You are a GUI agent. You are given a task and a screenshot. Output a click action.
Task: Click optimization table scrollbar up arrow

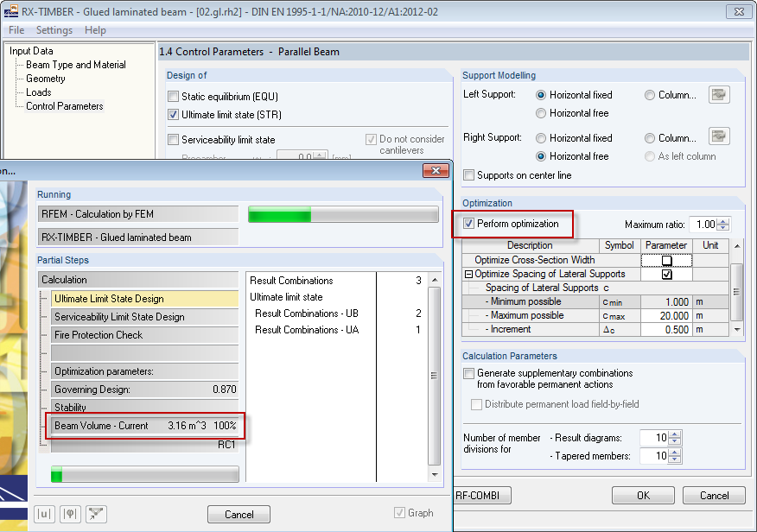pos(737,246)
